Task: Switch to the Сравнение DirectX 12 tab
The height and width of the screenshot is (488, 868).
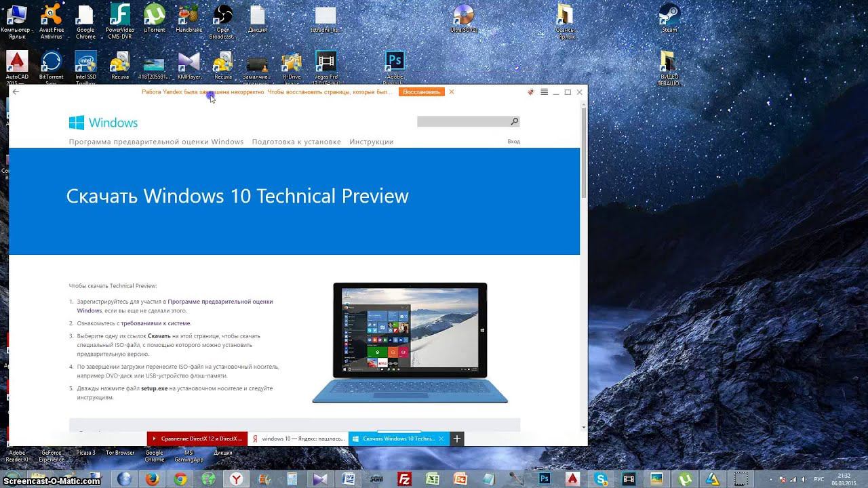Action: pos(197,439)
